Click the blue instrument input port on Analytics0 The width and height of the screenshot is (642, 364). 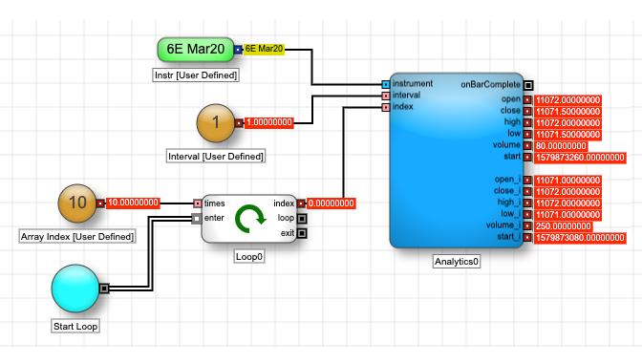pyautogui.click(x=386, y=84)
